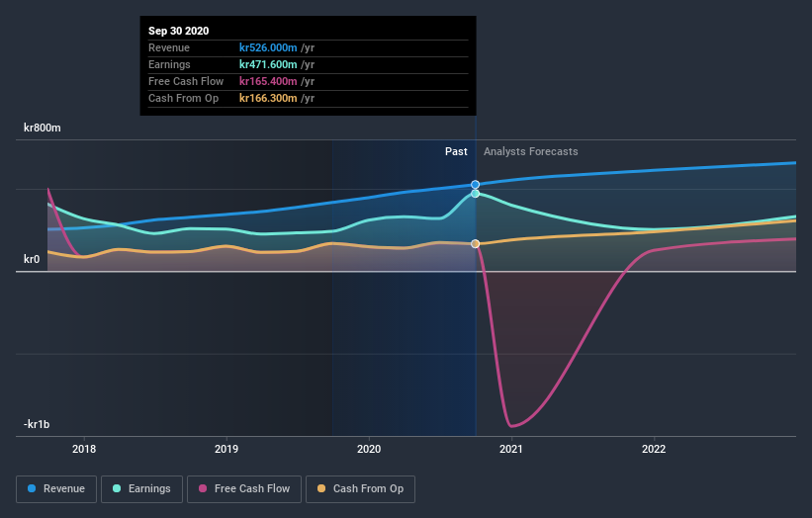Viewport: 812px width, 518px height.
Task: Click the 2021 x-axis label
Action: [511, 449]
